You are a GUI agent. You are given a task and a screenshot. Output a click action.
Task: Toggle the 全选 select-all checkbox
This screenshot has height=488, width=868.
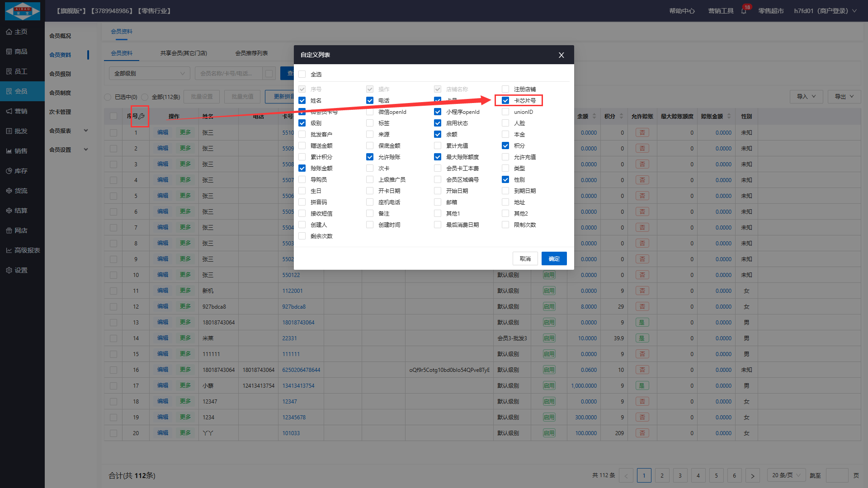pyautogui.click(x=302, y=74)
